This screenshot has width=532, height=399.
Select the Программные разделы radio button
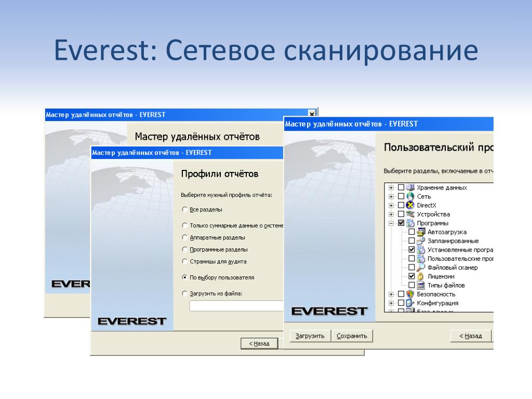coord(184,249)
